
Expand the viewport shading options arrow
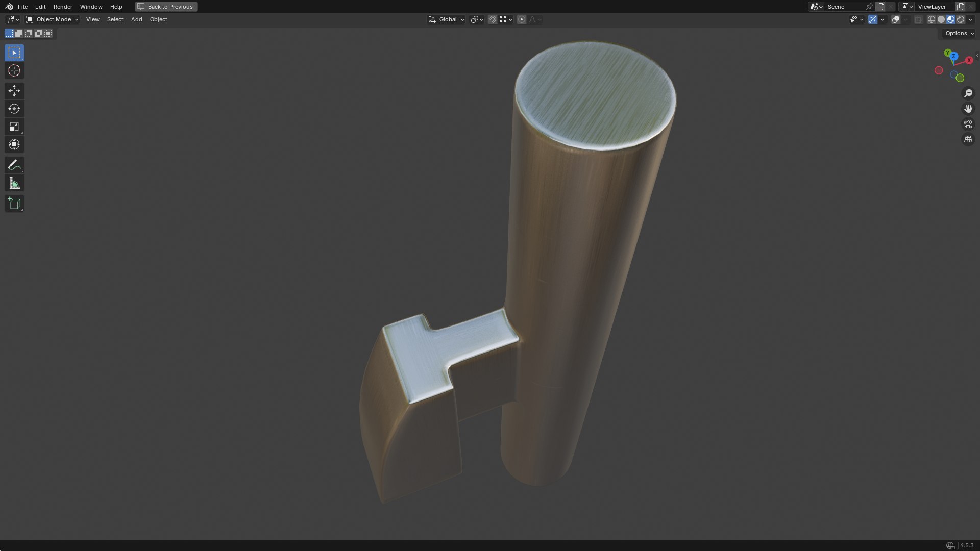[971, 19]
